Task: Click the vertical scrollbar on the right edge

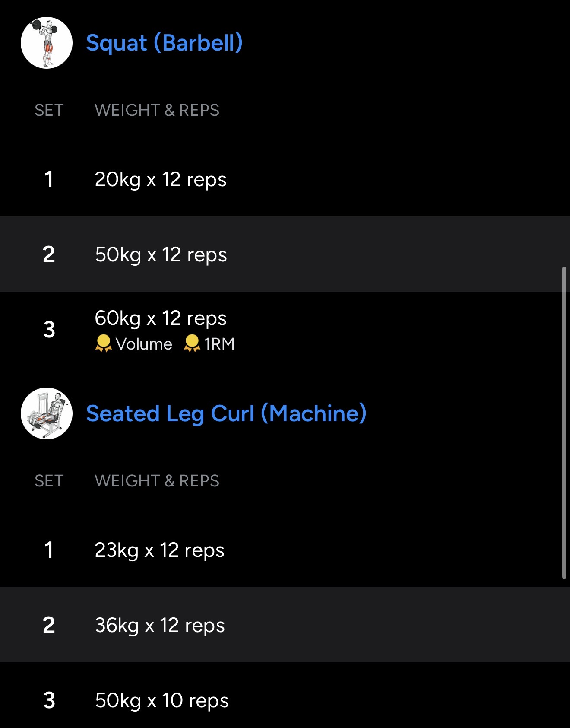Action: tap(564, 423)
